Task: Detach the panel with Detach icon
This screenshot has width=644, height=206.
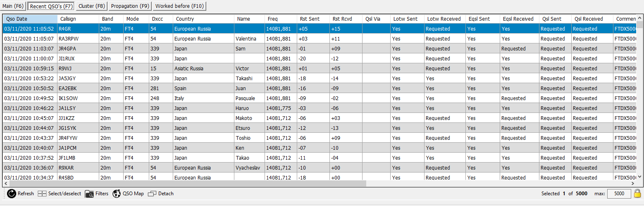Action: click(x=152, y=194)
